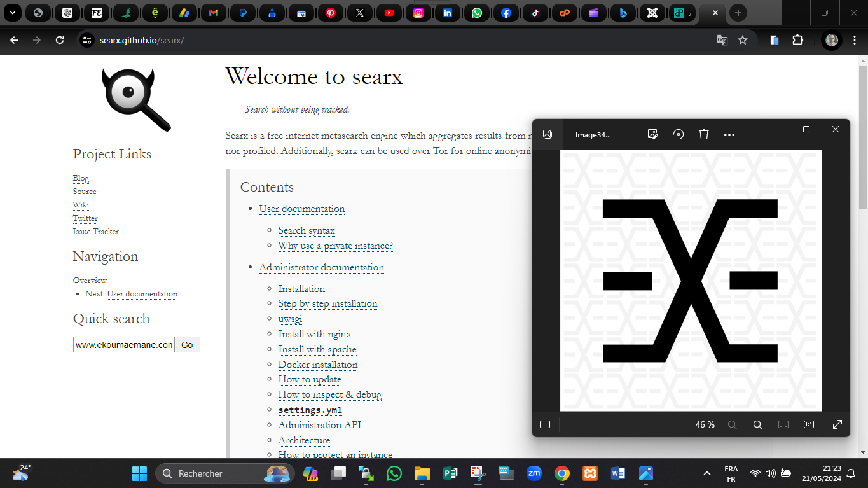Switch to the Gmail tab
868x488 pixels.
coord(213,13)
